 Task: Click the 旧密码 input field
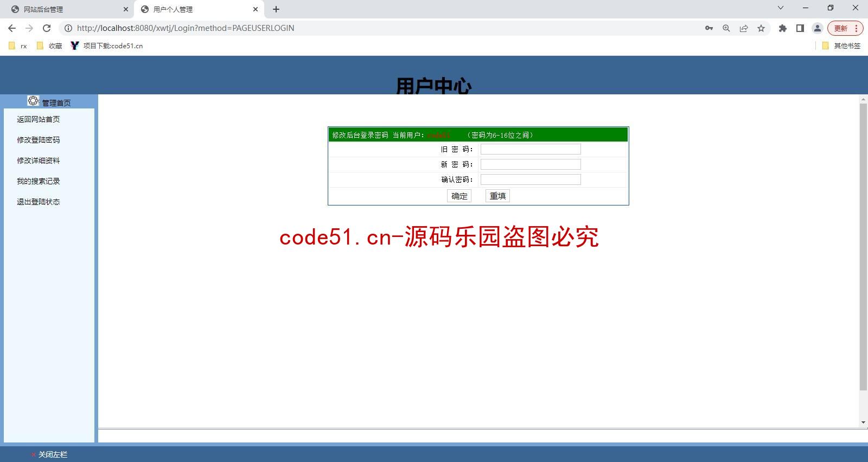click(x=531, y=149)
